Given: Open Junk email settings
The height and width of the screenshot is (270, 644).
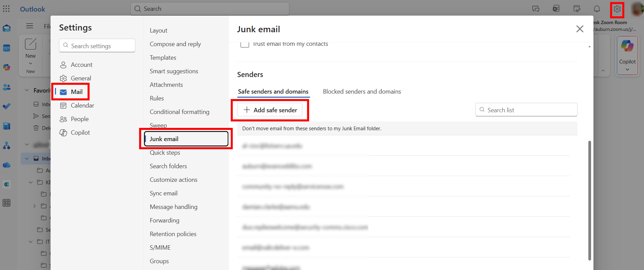Looking at the screenshot, I should click(186, 139).
